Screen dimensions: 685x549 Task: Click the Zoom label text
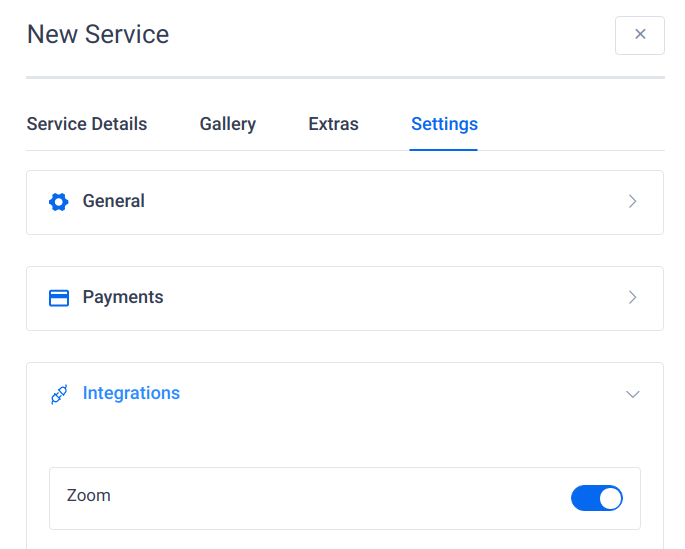click(x=89, y=496)
